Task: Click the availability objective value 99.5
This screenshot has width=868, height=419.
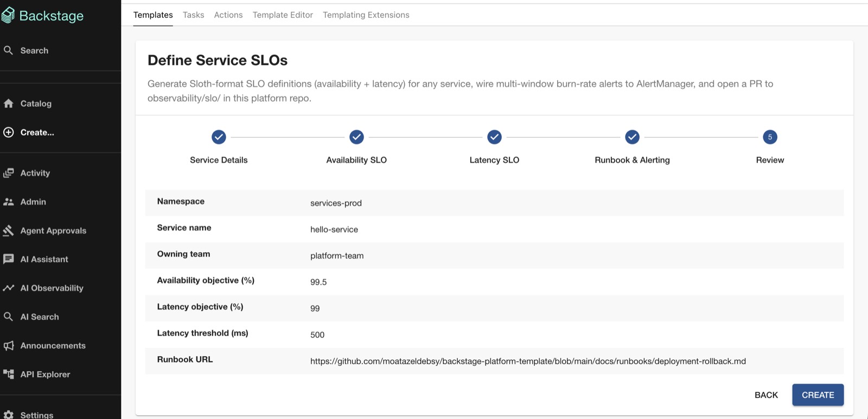Action: tap(318, 282)
